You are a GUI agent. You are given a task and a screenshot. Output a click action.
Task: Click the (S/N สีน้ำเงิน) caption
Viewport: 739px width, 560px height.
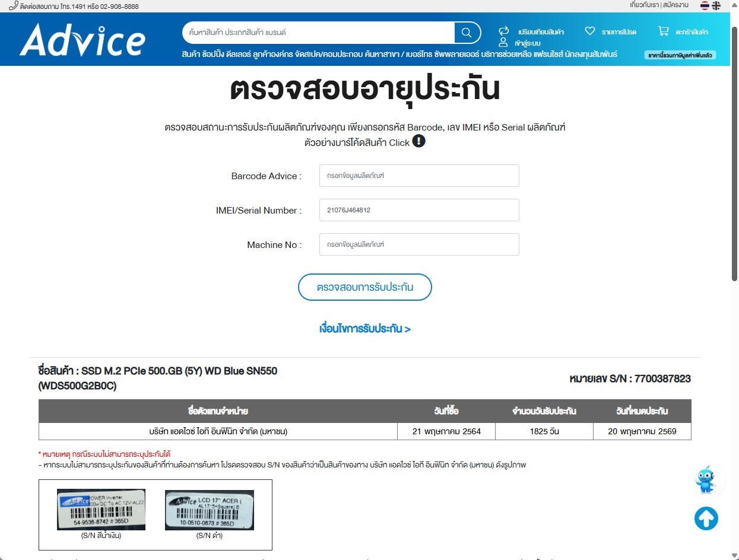[x=102, y=536]
